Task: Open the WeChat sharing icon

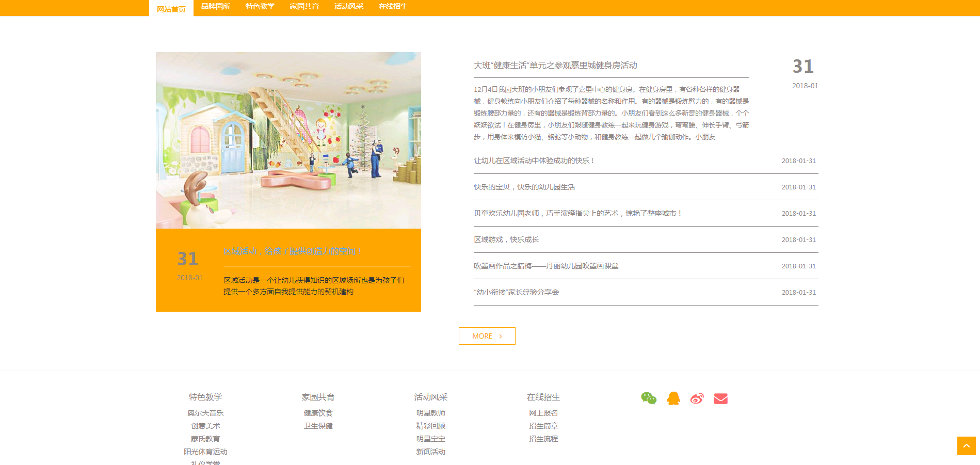Action: (x=649, y=398)
